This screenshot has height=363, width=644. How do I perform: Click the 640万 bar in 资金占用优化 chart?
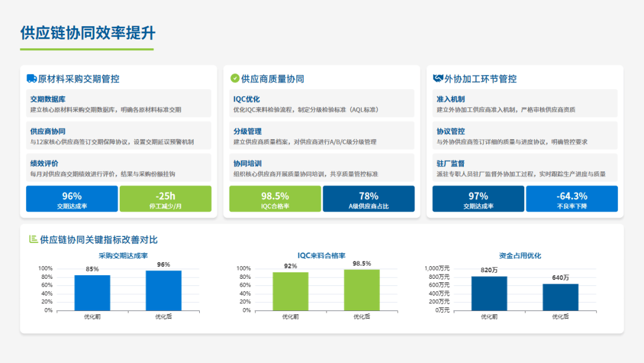coord(561,297)
